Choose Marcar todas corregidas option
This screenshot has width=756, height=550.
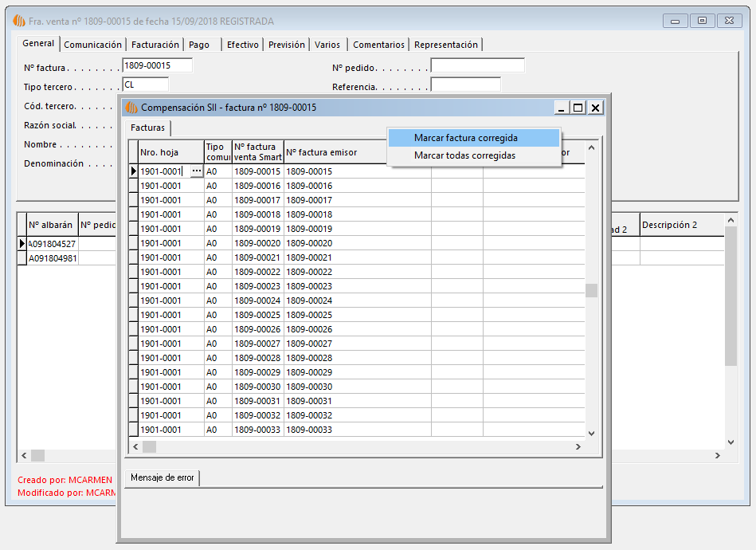[x=464, y=155]
